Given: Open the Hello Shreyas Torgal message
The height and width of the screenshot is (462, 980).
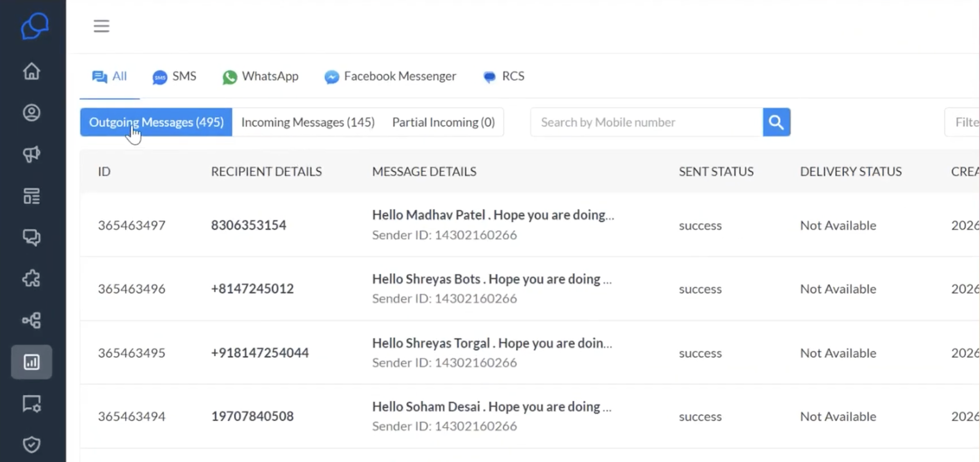Looking at the screenshot, I should pyautogui.click(x=492, y=343).
